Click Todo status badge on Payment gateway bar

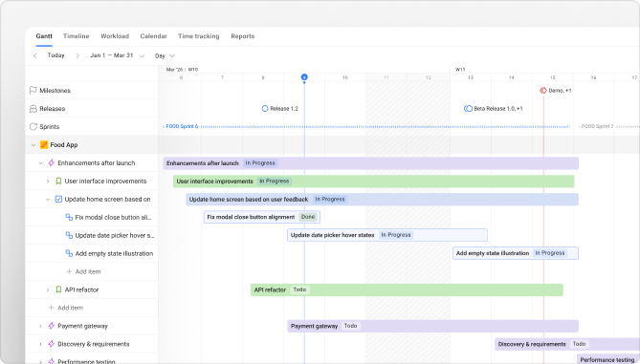coord(350,326)
